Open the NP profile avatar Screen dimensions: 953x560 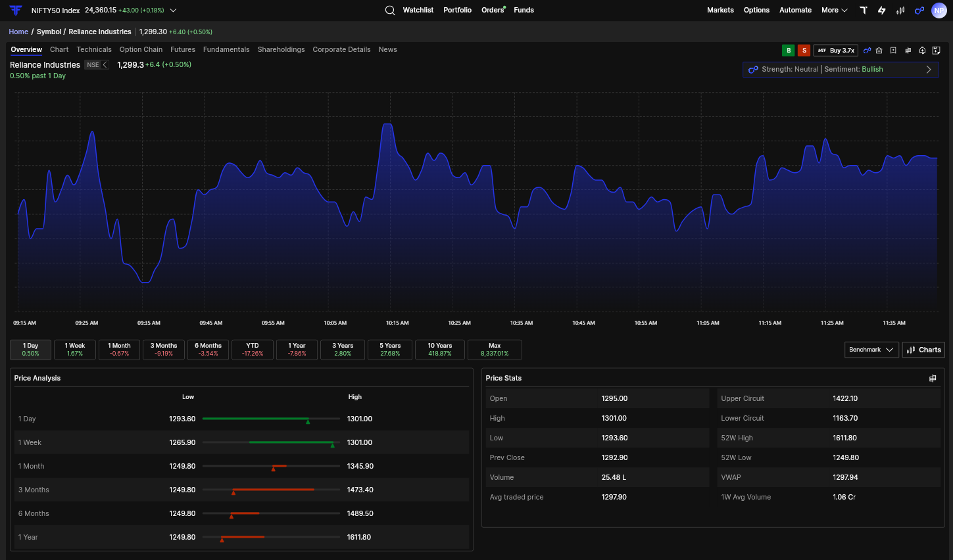[939, 11]
